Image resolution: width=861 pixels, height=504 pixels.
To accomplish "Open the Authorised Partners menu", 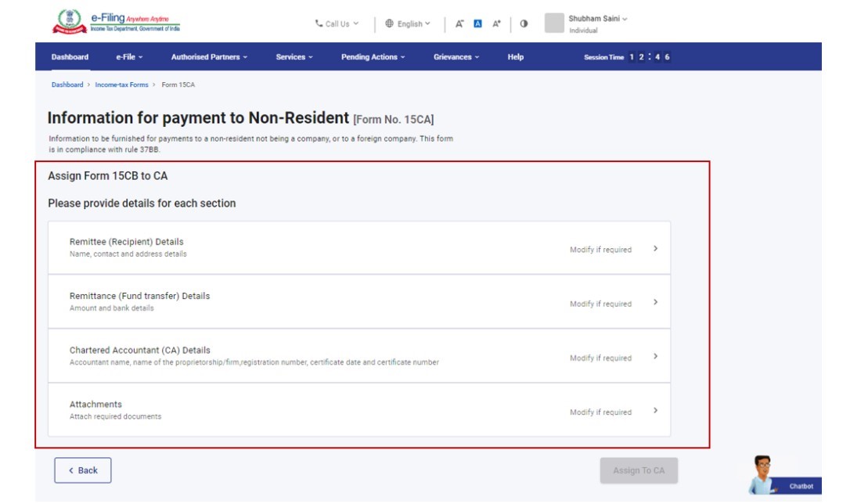I will coord(209,57).
